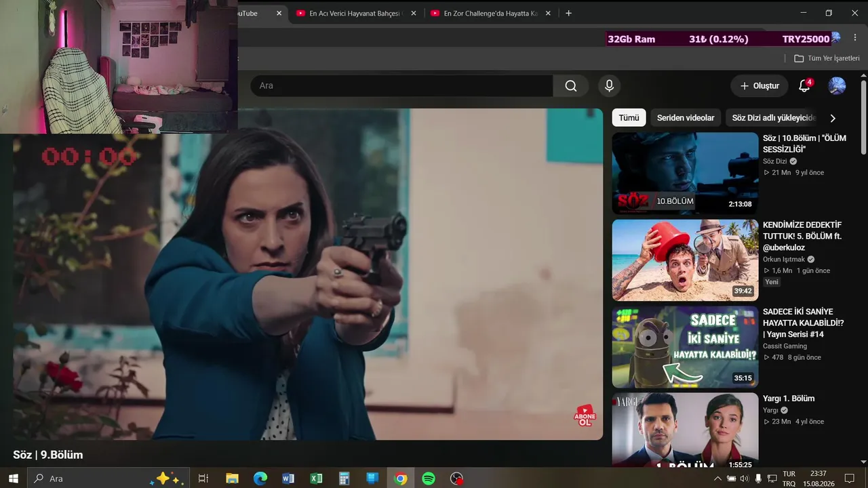Click the Söz 9.Bölüm video player
Screen dimensions: 868x488
(x=308, y=274)
